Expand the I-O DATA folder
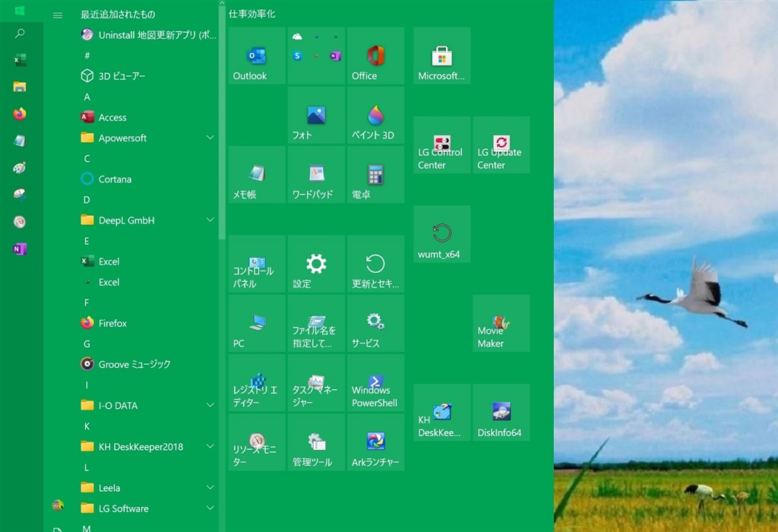The width and height of the screenshot is (778, 532). 147,405
